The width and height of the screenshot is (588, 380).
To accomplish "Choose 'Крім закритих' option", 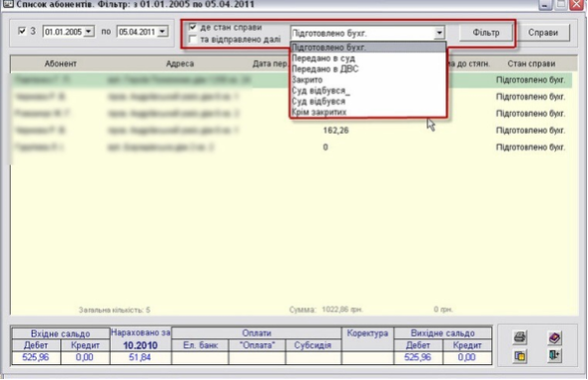I will [368, 112].
